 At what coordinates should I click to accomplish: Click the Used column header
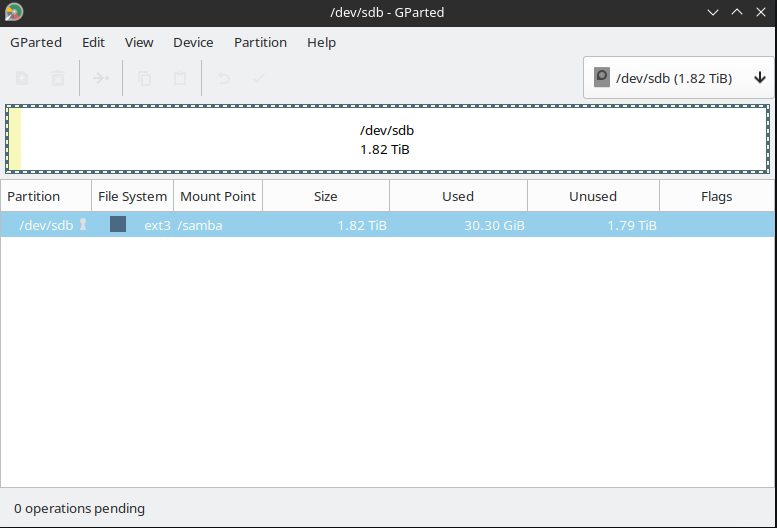[x=458, y=196]
